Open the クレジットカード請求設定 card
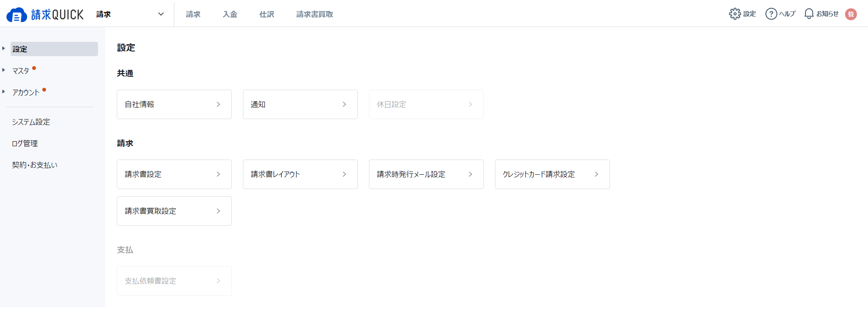The width and height of the screenshot is (868, 309). click(552, 174)
